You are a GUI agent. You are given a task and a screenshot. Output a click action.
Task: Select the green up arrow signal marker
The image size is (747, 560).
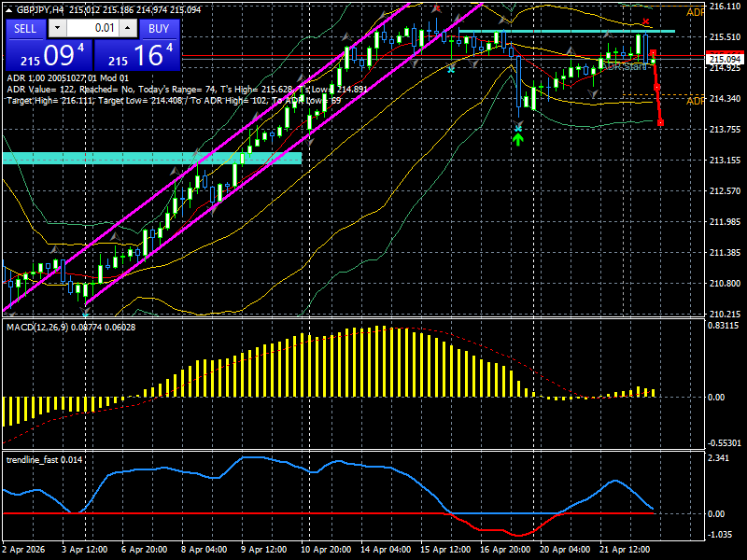click(518, 139)
